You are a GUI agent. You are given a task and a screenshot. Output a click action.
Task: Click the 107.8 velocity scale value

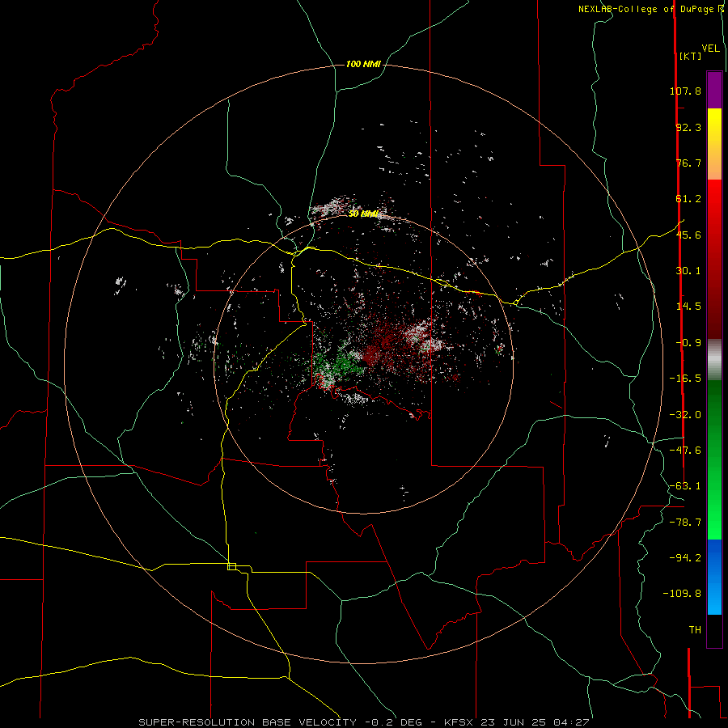(685, 91)
